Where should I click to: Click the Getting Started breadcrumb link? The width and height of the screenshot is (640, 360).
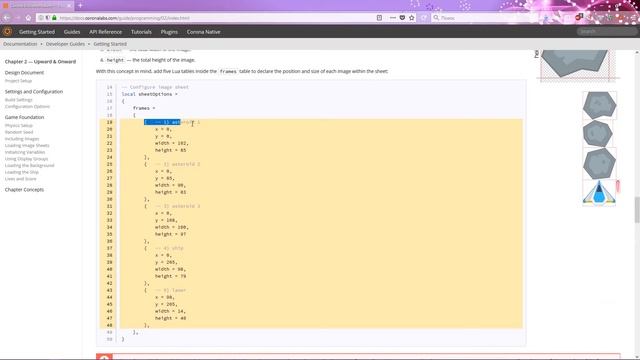coord(110,44)
